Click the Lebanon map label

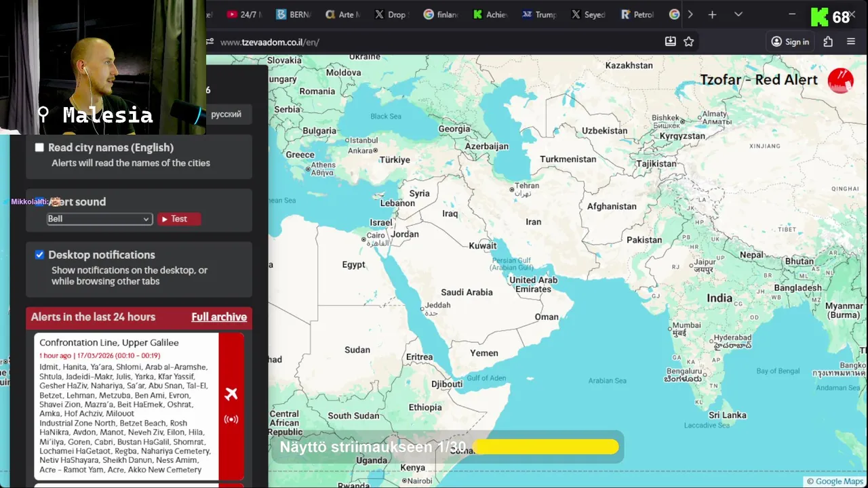397,203
